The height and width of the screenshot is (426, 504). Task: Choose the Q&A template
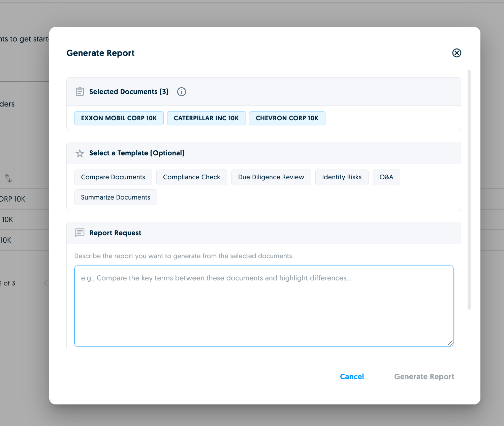point(386,177)
